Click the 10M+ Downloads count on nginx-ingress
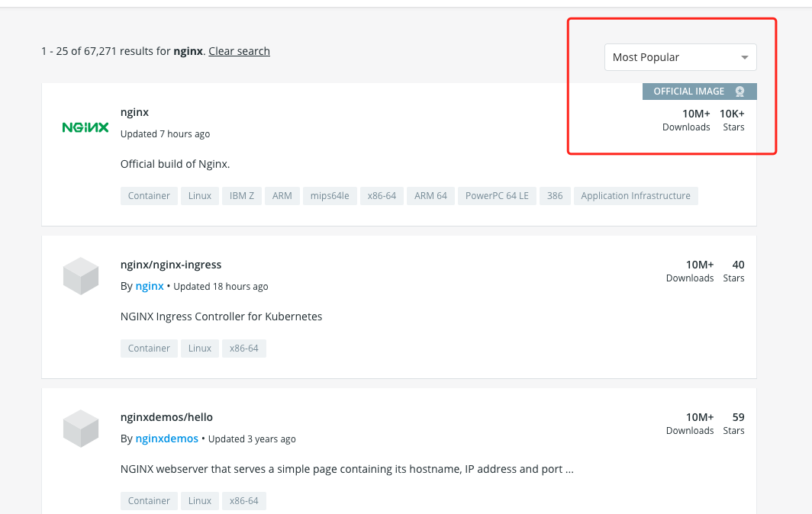 point(690,271)
